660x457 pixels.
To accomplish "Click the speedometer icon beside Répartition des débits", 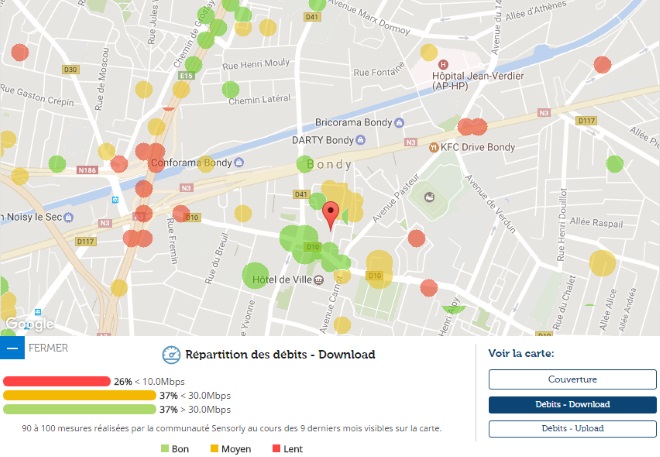I will (x=169, y=354).
